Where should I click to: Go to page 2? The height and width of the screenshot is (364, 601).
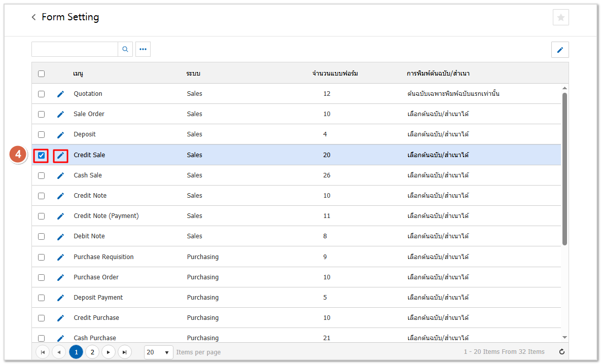point(92,352)
